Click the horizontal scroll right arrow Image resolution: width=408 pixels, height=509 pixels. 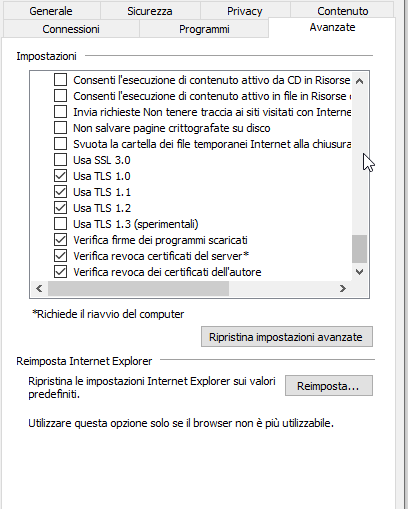tap(343, 288)
